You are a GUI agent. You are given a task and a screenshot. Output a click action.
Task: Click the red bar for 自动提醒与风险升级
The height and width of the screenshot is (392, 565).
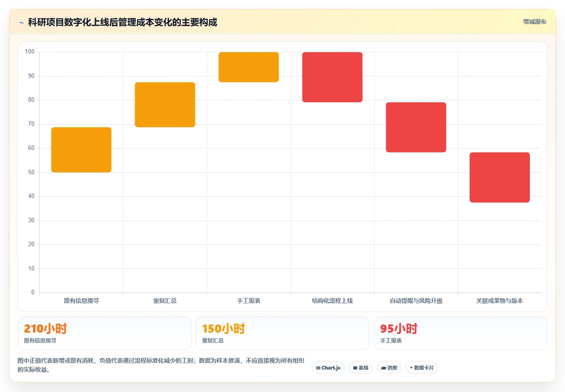click(x=416, y=127)
